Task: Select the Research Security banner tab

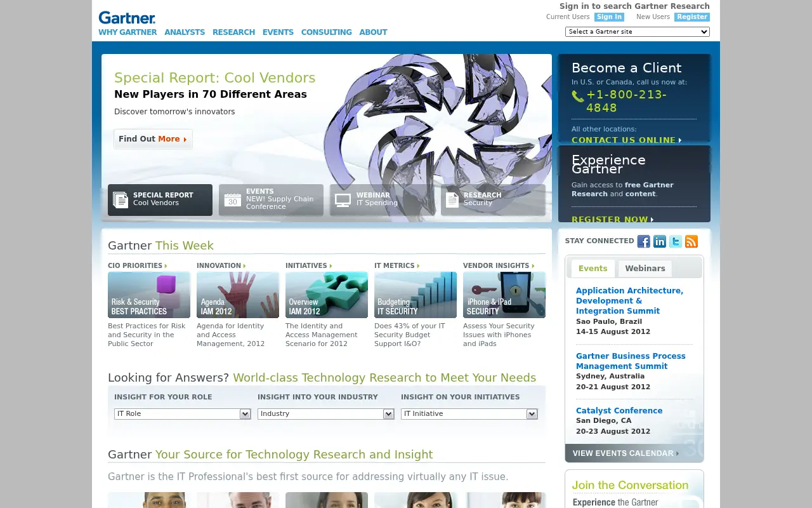Action: tap(493, 200)
